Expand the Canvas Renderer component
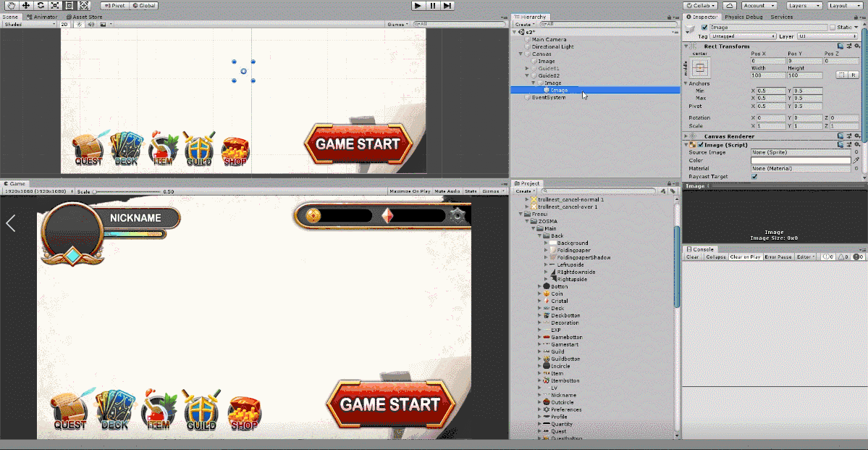 tap(686, 136)
